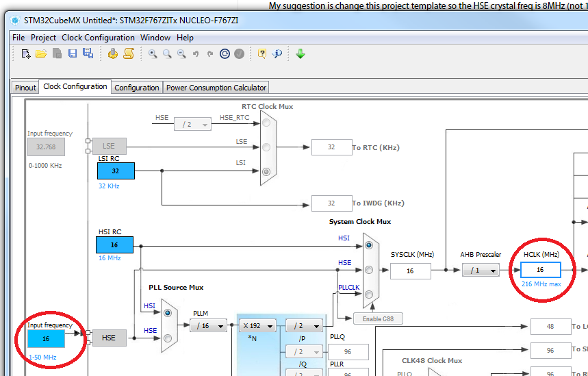
Task: Open the AHB Prescaler /1 dropdown
Action: coord(481,270)
